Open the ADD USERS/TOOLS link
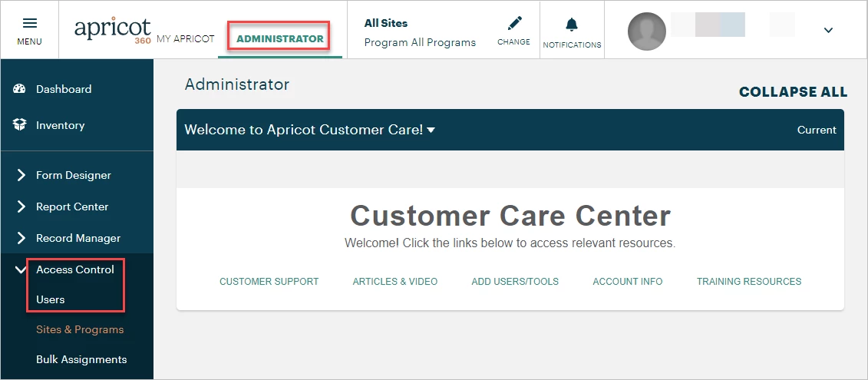The width and height of the screenshot is (868, 380). click(515, 282)
